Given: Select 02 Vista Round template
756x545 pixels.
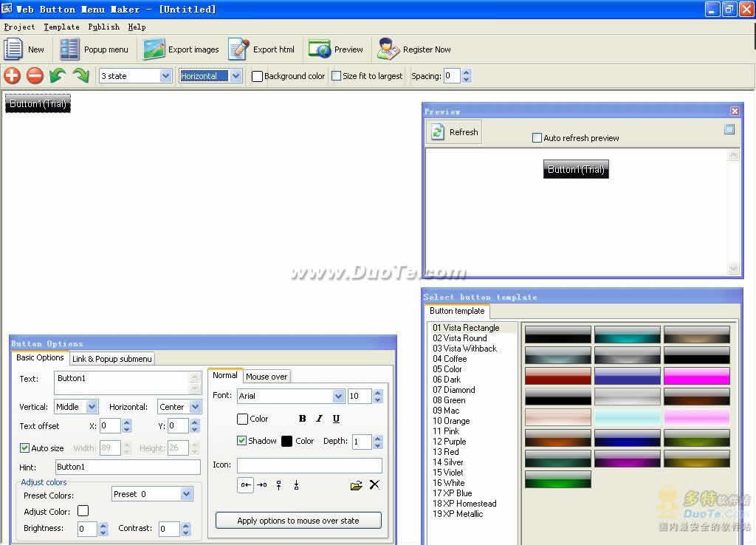Looking at the screenshot, I should [x=460, y=338].
